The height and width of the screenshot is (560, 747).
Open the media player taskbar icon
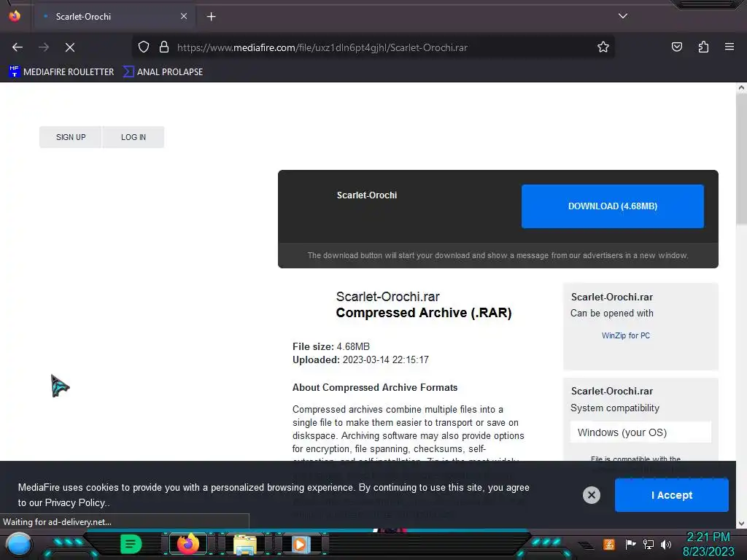300,544
